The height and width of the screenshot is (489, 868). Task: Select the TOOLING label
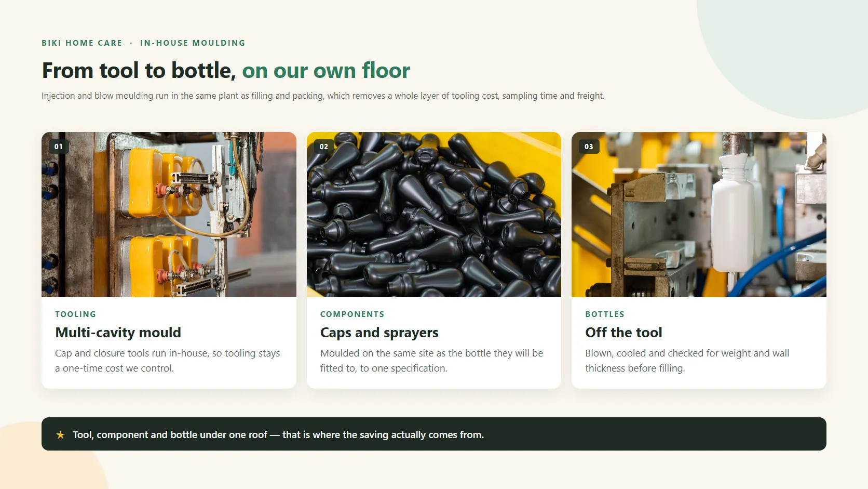[x=76, y=314]
